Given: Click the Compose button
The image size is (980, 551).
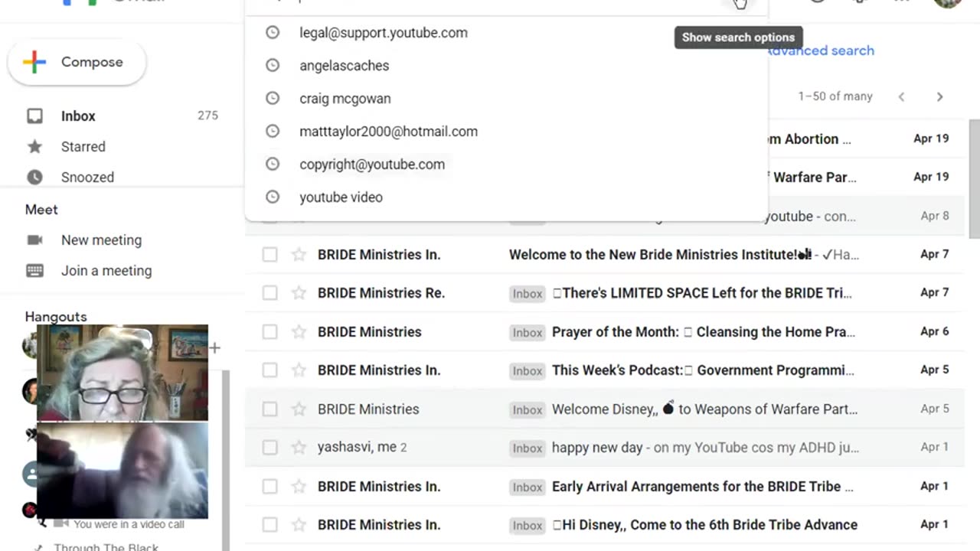Looking at the screenshot, I should point(77,63).
